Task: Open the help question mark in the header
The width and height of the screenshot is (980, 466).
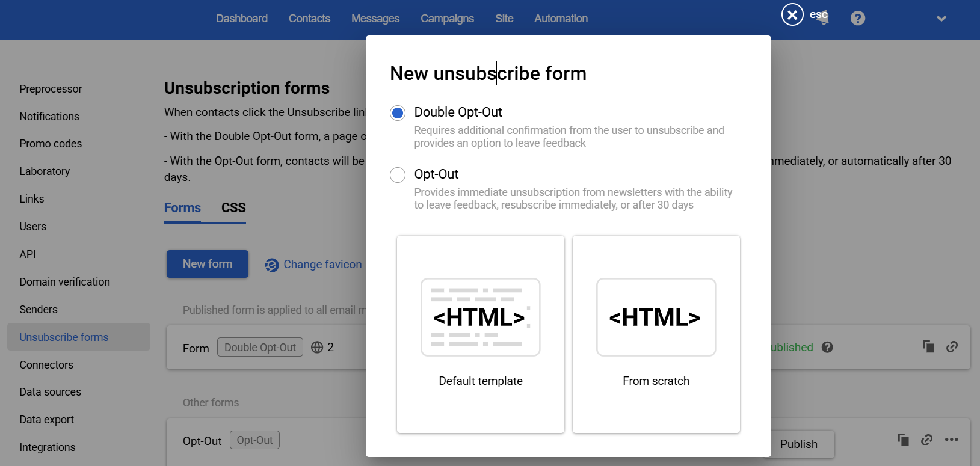Action: 858,19
